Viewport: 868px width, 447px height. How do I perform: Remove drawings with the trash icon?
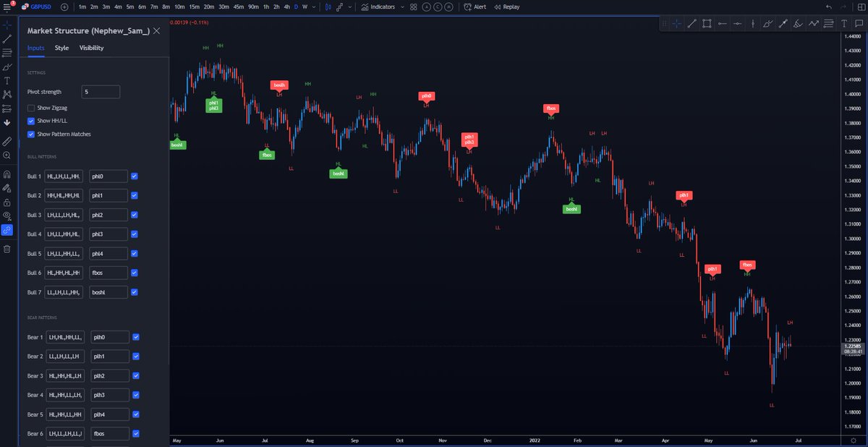7,249
